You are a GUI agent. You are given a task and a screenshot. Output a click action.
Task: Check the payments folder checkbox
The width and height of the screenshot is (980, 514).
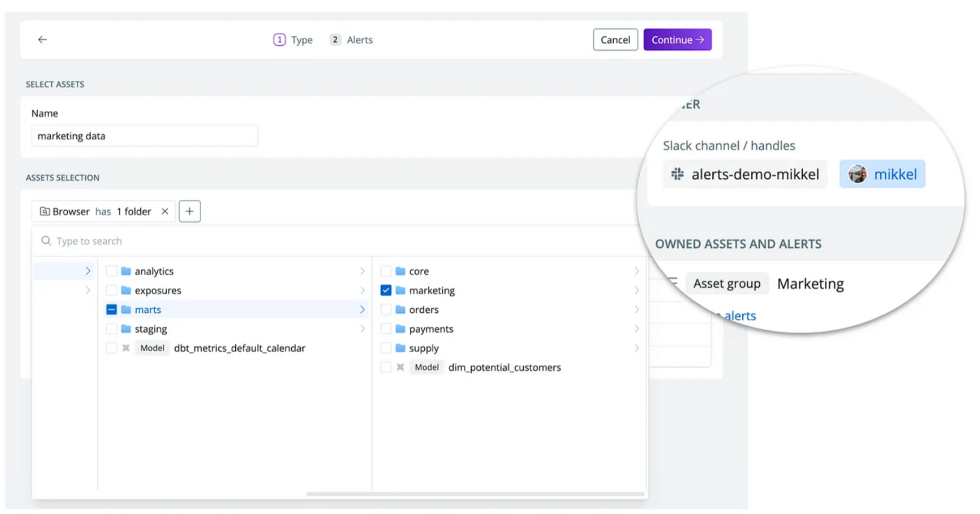pos(386,329)
